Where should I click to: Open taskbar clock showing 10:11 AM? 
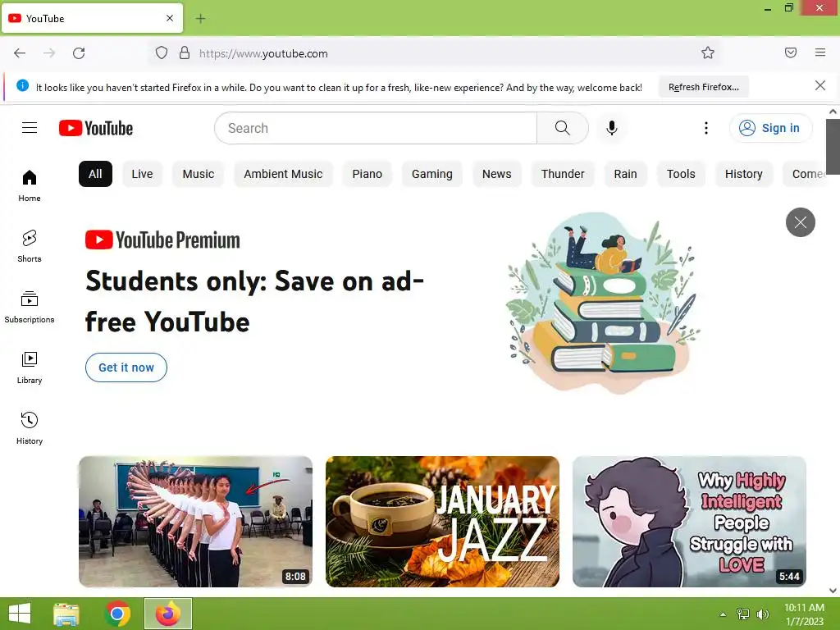tap(805, 614)
